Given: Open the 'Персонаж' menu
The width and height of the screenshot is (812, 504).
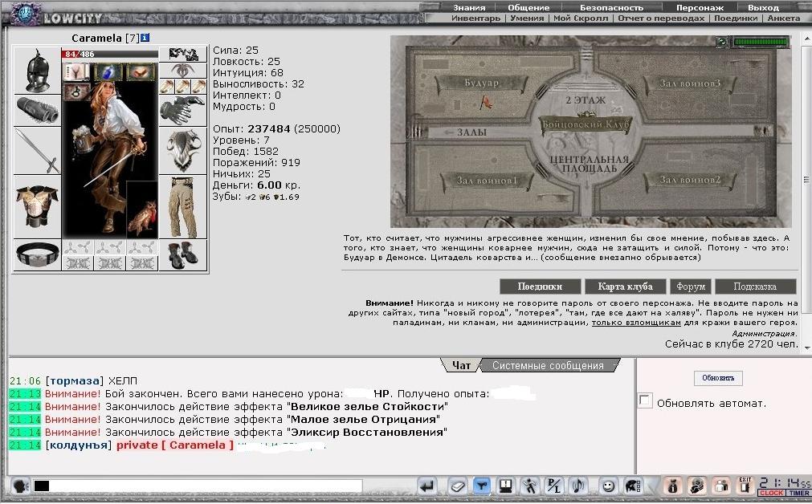Looking at the screenshot, I should [x=700, y=7].
